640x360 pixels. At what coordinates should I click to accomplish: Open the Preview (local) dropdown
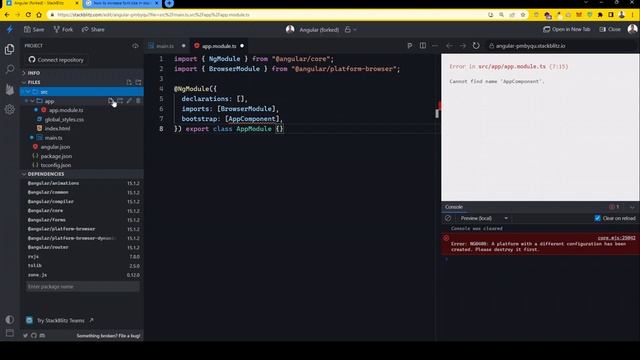pyautogui.click(x=484, y=218)
